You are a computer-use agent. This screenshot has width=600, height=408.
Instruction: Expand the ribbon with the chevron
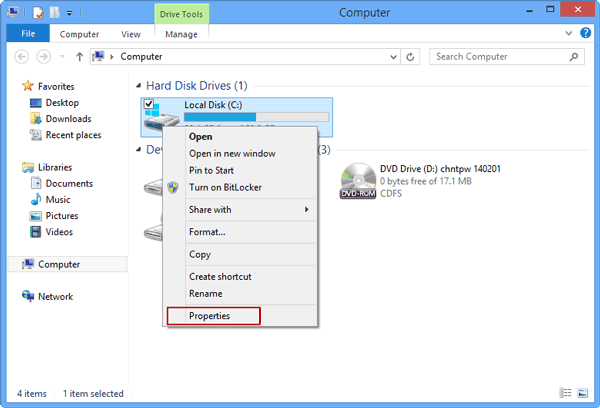[x=569, y=33]
